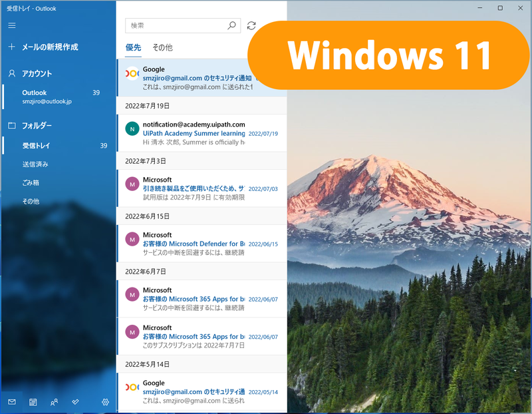Open the top Google security notification mail
532x414 pixels.
(x=202, y=78)
